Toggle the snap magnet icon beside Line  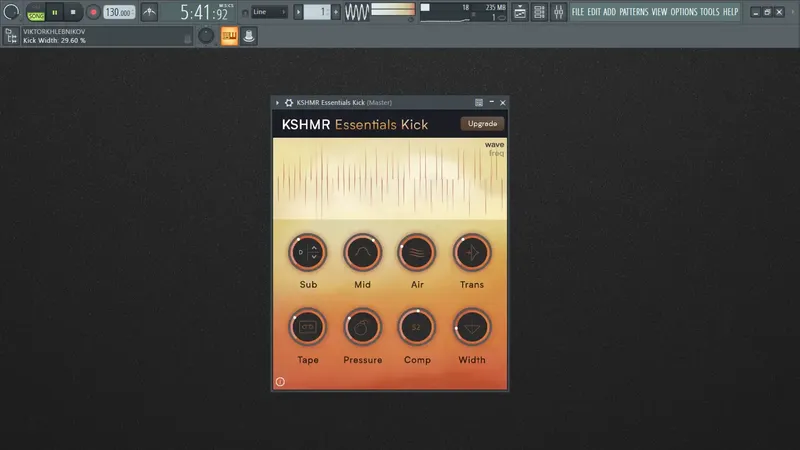pos(245,12)
